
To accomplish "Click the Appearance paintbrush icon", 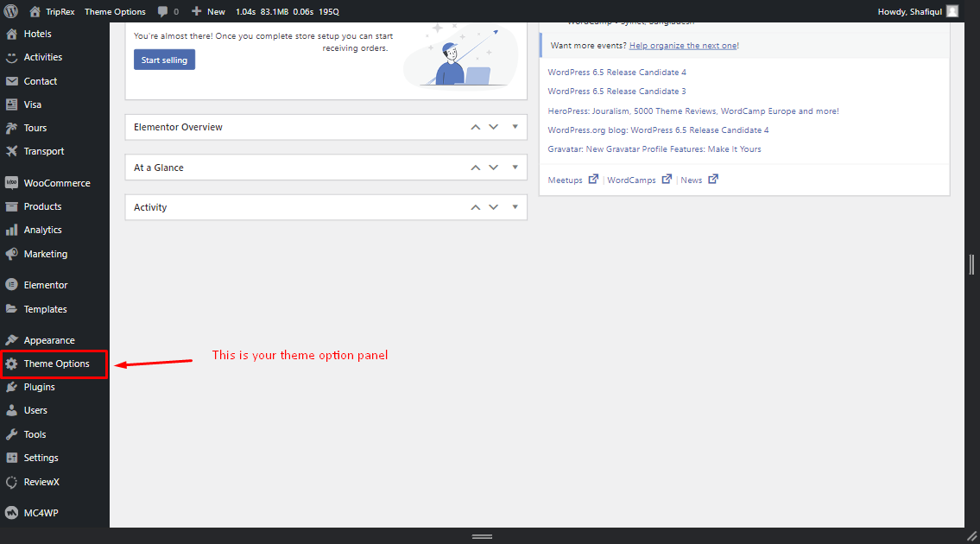I will [11, 340].
